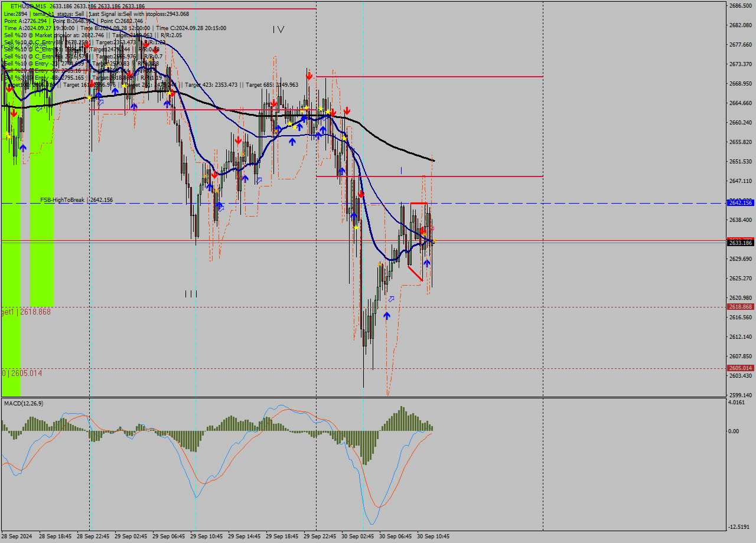Click the hollow blue arrow below the 30 Sep recovery candles
756x543 pixels.
(391, 299)
